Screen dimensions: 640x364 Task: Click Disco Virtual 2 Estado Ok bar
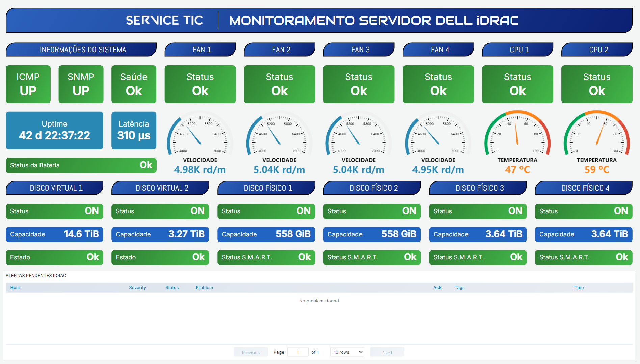click(x=160, y=257)
